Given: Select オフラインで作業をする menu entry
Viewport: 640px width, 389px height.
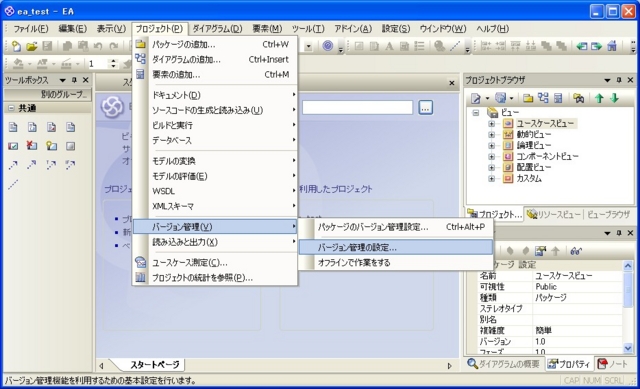Looking at the screenshot, I should tap(396, 262).
